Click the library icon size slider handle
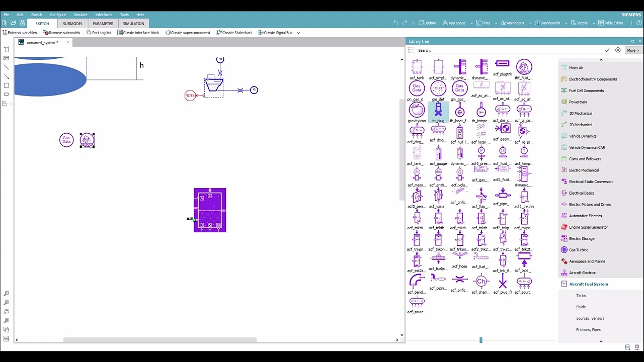This screenshot has width=644, height=362. click(481, 340)
